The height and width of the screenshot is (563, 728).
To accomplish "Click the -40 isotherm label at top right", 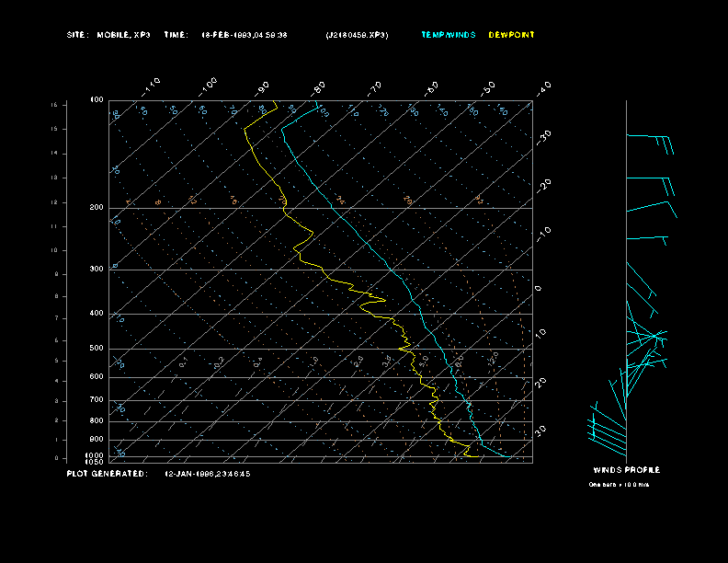I will tap(543, 87).
